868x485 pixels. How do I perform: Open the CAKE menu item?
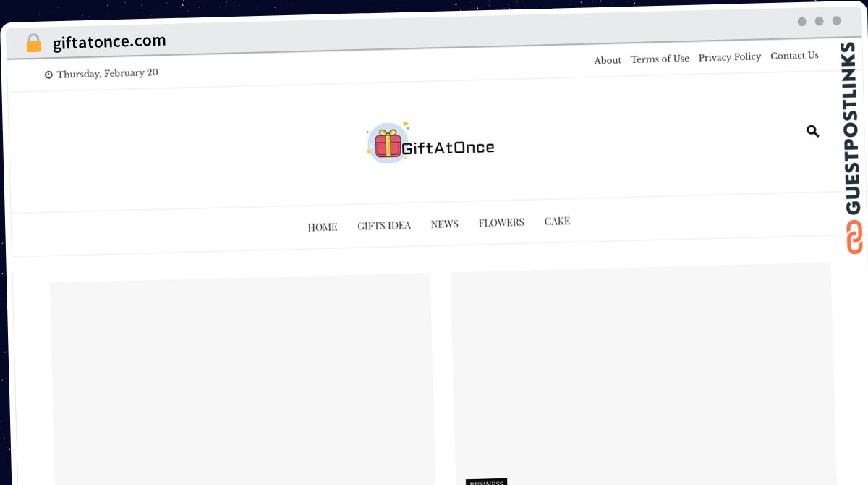[557, 221]
